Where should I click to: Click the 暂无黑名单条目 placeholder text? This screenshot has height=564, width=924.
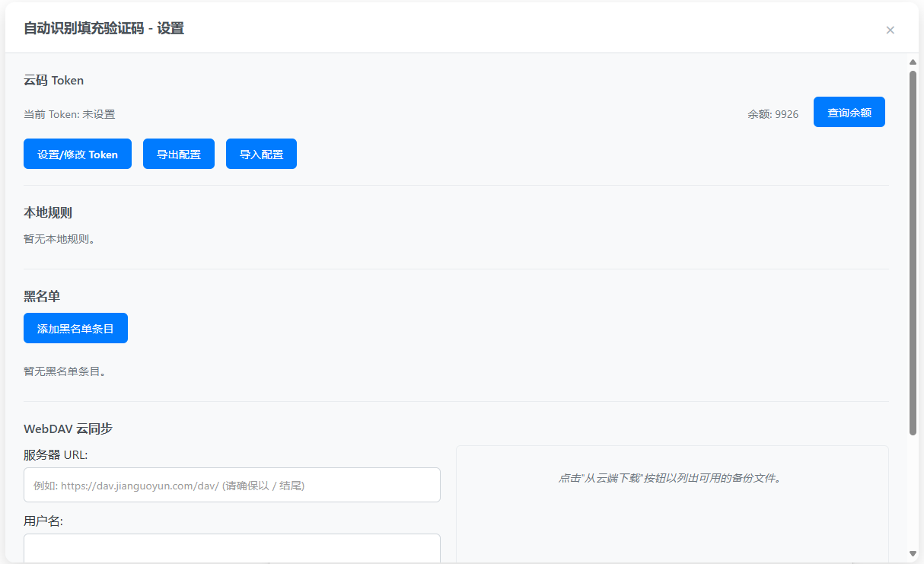pos(65,371)
